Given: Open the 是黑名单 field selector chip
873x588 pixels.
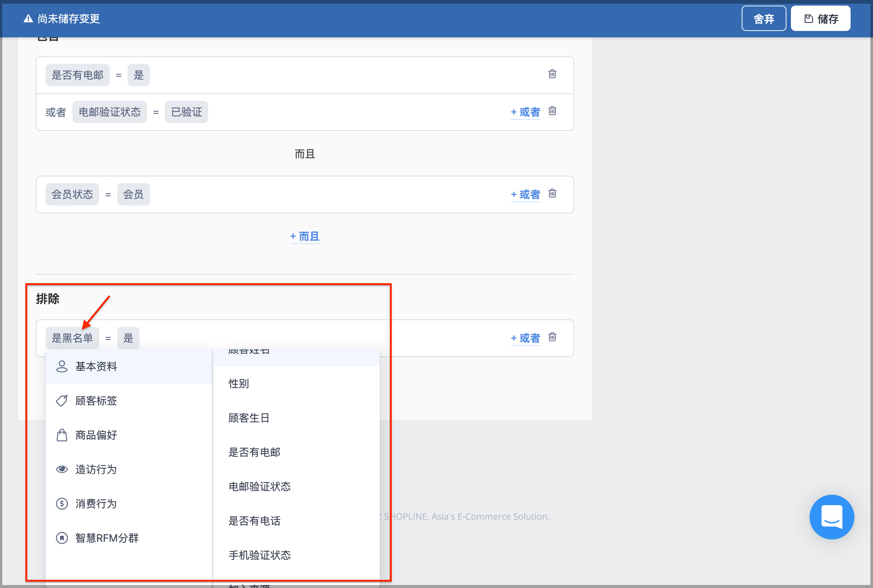Looking at the screenshot, I should [72, 338].
